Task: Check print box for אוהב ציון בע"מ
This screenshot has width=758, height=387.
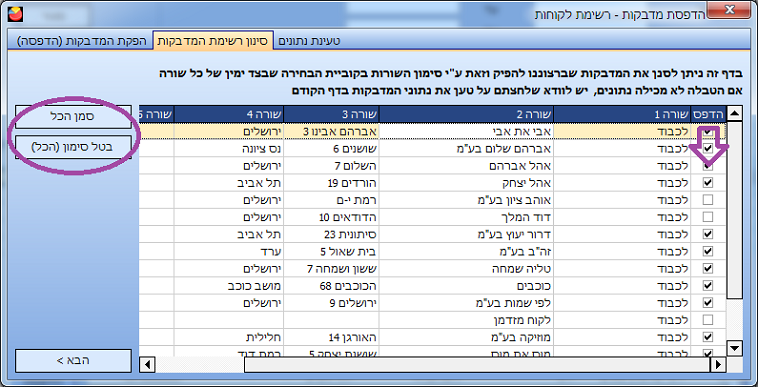Action: click(708, 200)
